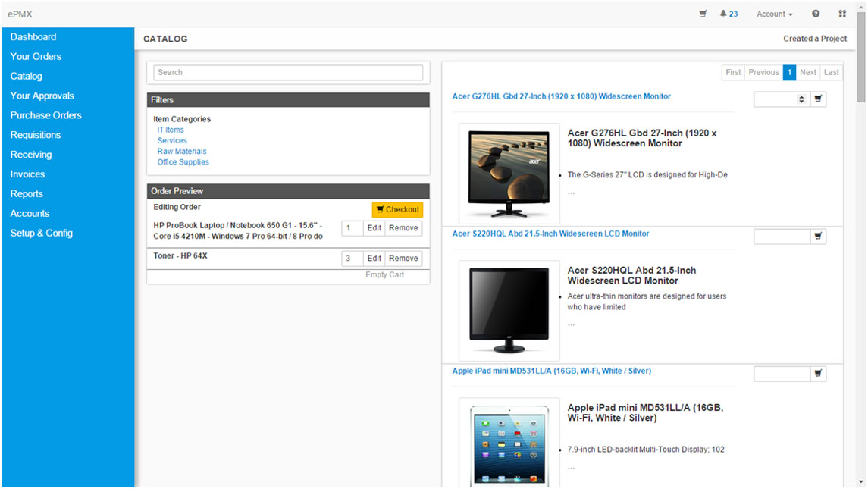The height and width of the screenshot is (489, 868).
Task: Click the Toner HP 64X quantity field
Action: [x=352, y=259]
